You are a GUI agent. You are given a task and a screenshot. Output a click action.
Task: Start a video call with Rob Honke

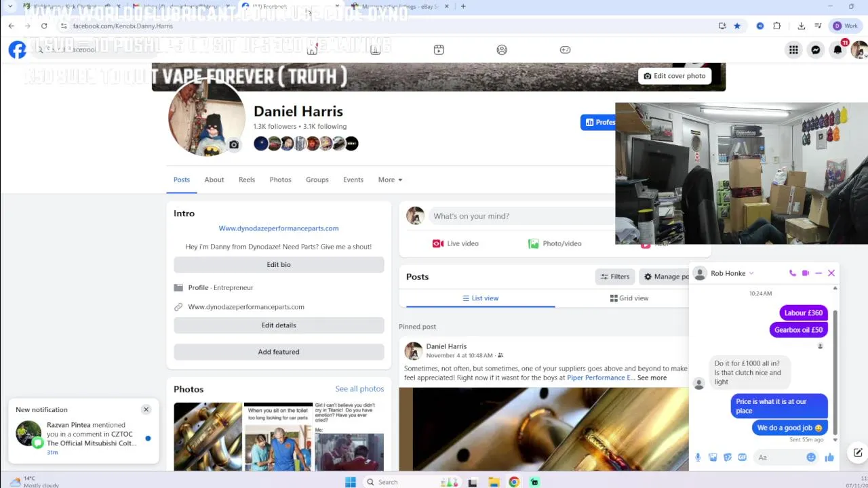806,273
